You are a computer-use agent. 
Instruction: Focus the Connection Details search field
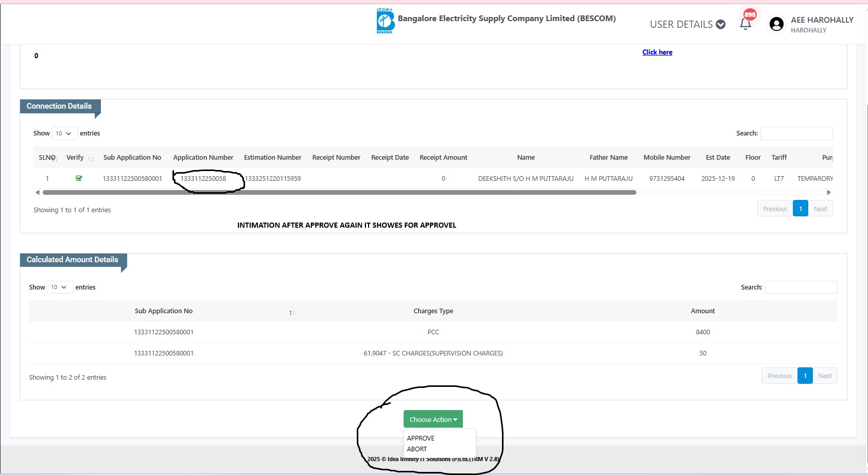(796, 133)
